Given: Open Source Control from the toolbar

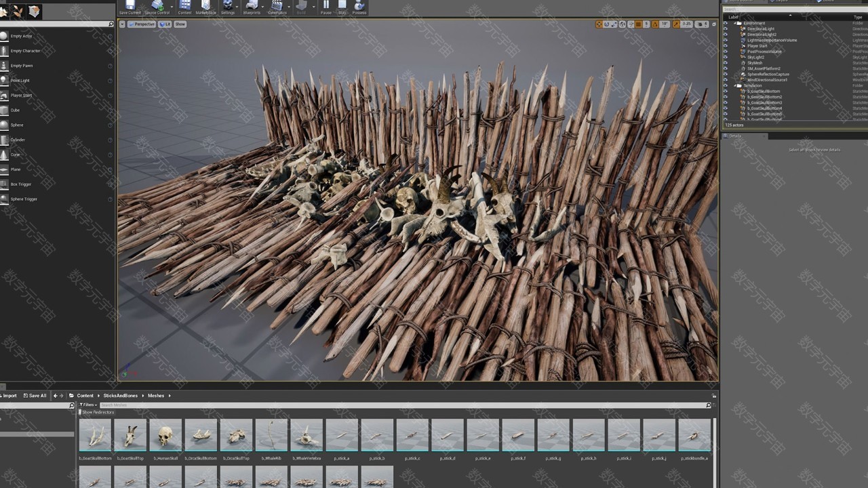Looking at the screenshot, I should (157, 5).
